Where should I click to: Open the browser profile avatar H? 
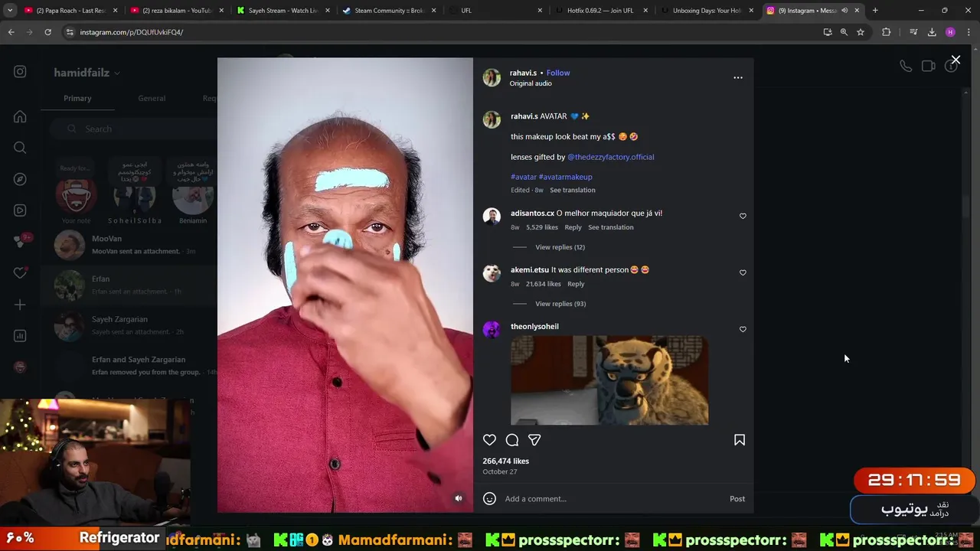tap(950, 32)
